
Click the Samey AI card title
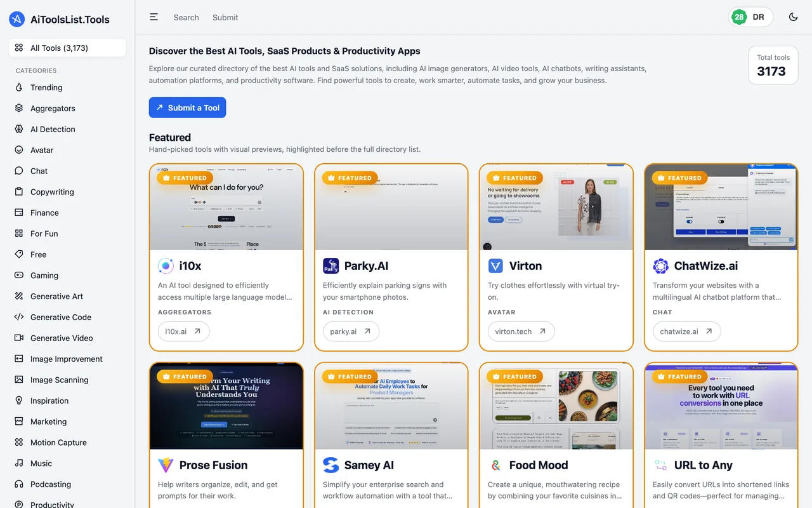pyautogui.click(x=369, y=465)
